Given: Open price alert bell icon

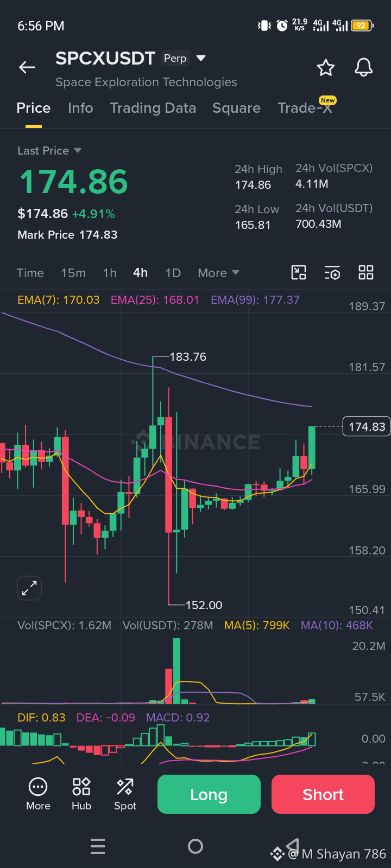Looking at the screenshot, I should (x=364, y=68).
